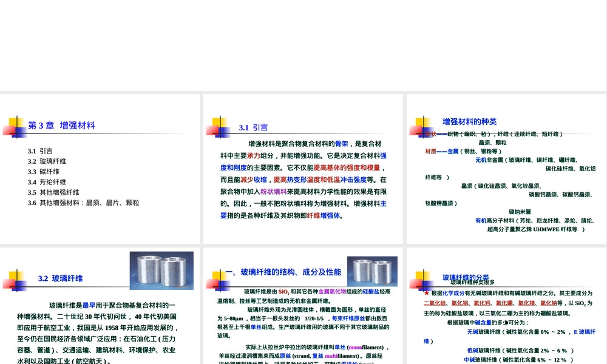
Task: Click contents entry '3.6 其他增强材料：晶须、晶片、颗粒'
Action: tap(83, 203)
